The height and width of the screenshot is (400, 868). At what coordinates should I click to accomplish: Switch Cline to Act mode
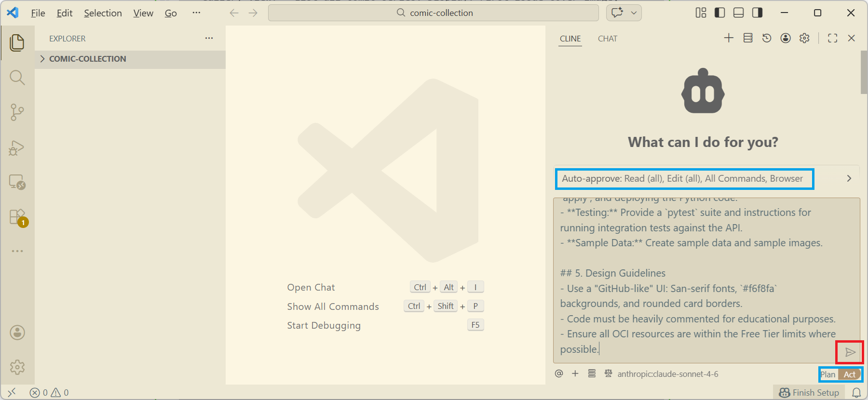click(x=850, y=374)
